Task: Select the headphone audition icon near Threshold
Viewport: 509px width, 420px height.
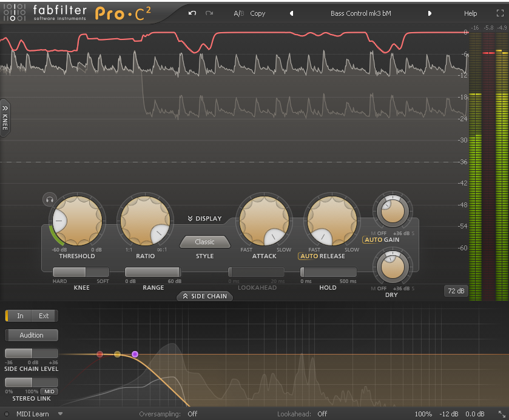Action: point(50,200)
